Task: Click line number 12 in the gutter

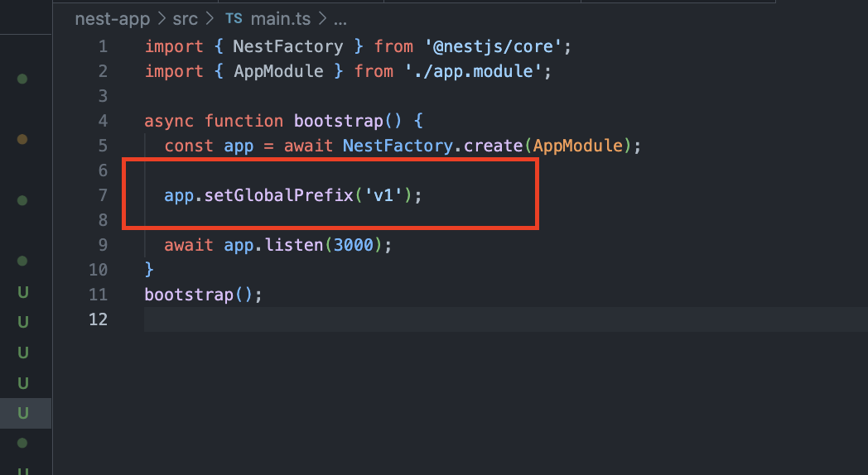Action: pos(98,319)
